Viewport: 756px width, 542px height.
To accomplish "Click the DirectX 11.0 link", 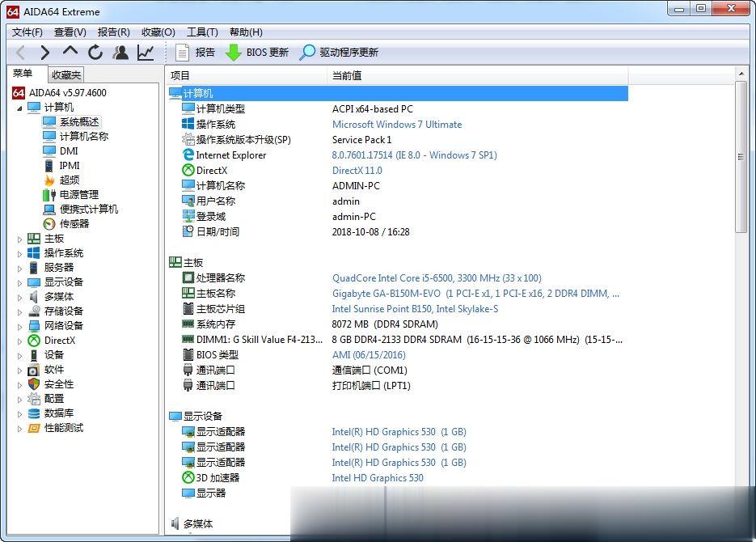I will coord(357,171).
